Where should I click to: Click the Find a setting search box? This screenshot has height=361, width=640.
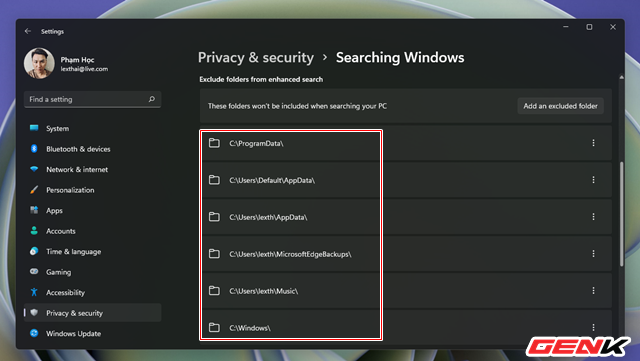[92, 99]
